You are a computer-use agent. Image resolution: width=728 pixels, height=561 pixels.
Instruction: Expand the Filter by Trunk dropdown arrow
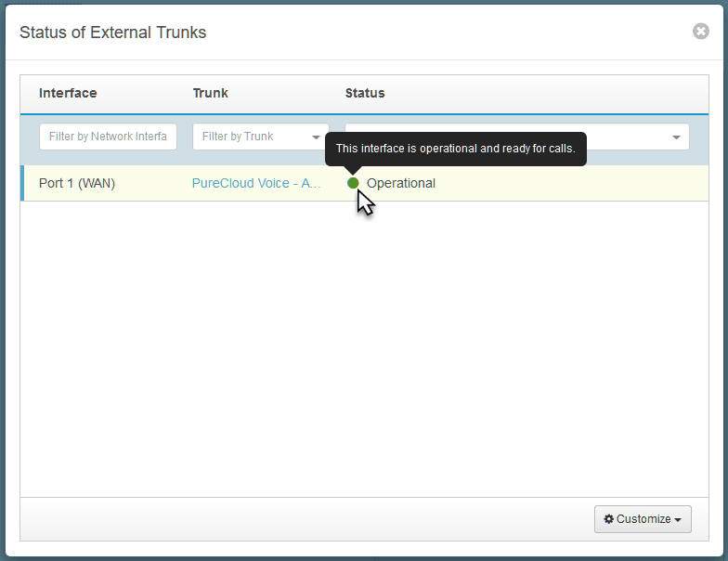(316, 137)
